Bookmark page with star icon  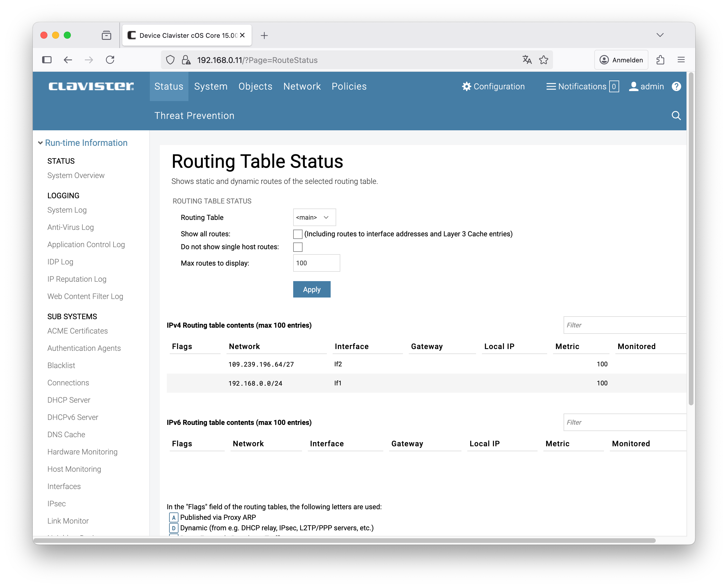point(544,60)
